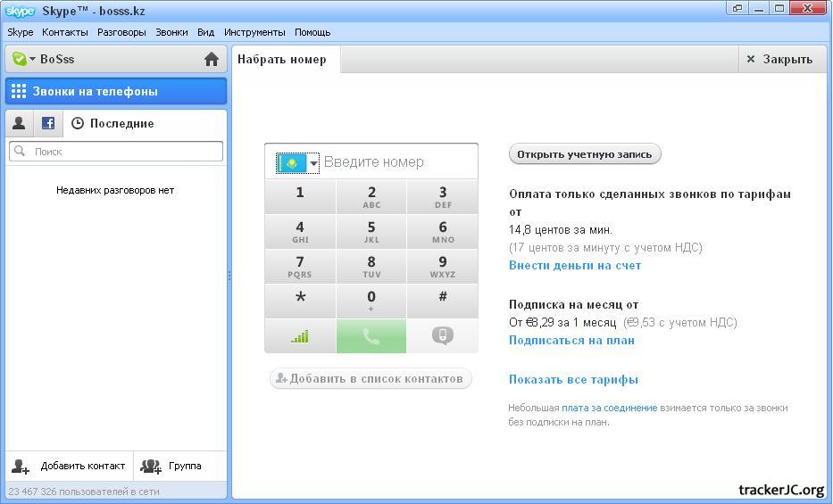Select the Набрать номер tab
Screen dimensions: 833x504
[x=282, y=60]
